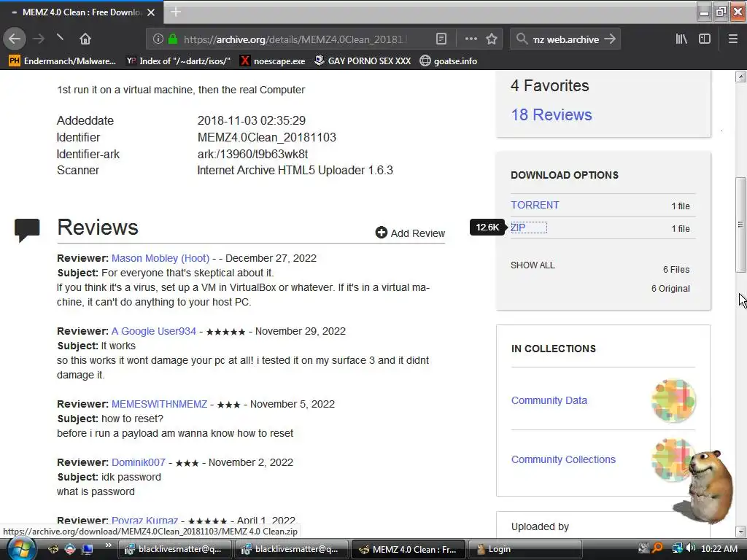Click the search magnifier icon
Screen dimensions: 747x560
522,39
